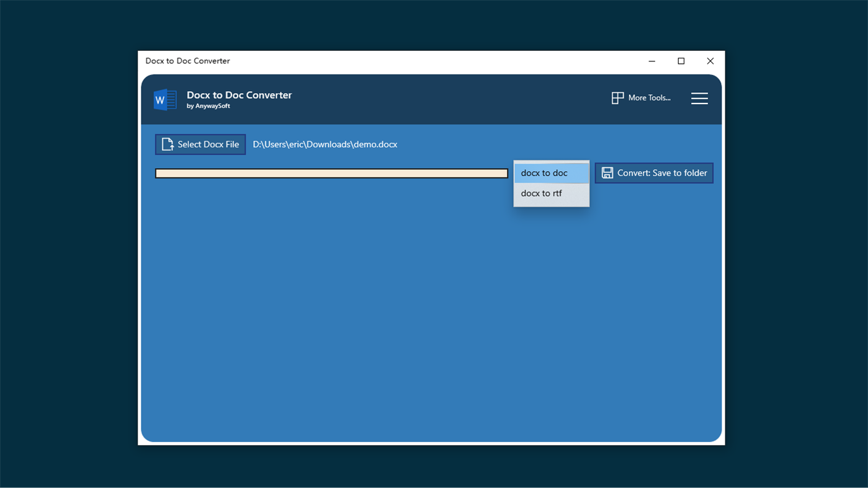Image resolution: width=868 pixels, height=488 pixels.
Task: Click the Word document app logo icon
Action: [164, 99]
